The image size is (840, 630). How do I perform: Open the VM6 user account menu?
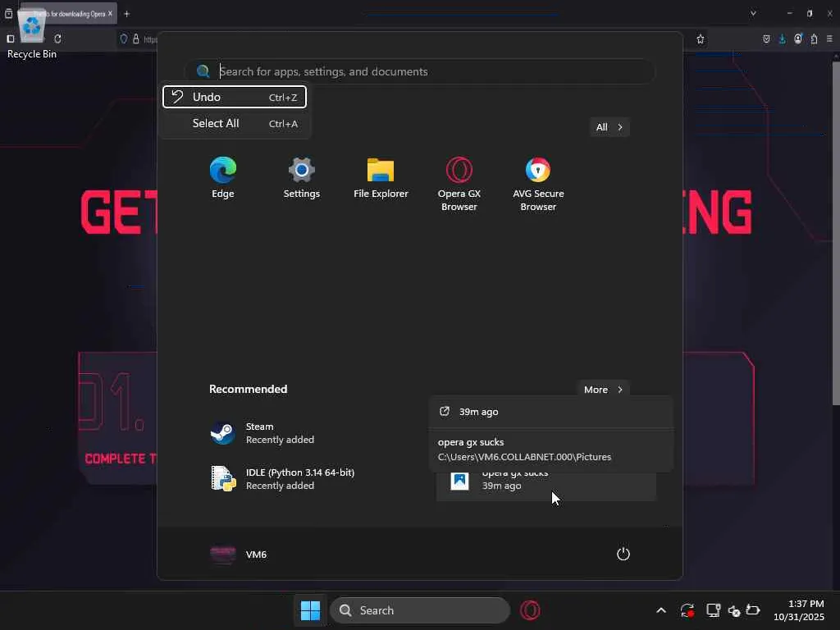(239, 555)
